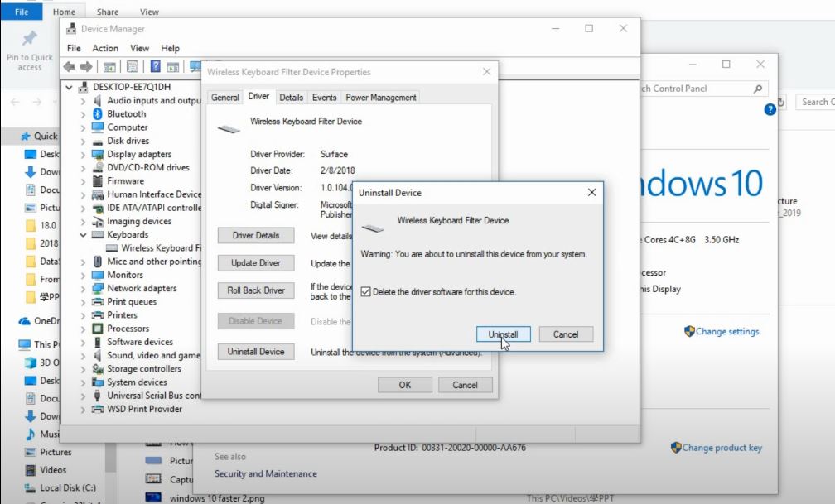Open Device Manager Help menu
The height and width of the screenshot is (504, 835).
coord(170,48)
